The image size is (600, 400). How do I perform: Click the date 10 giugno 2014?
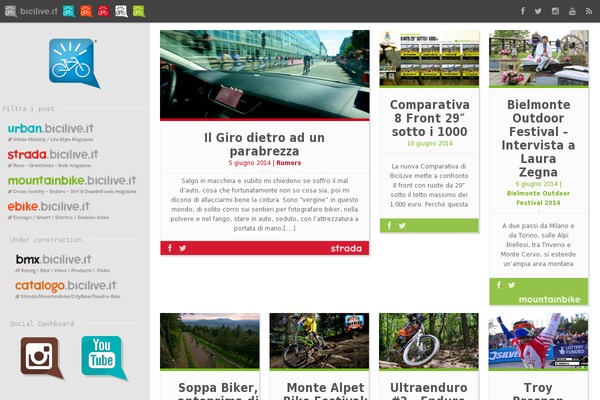429,143
